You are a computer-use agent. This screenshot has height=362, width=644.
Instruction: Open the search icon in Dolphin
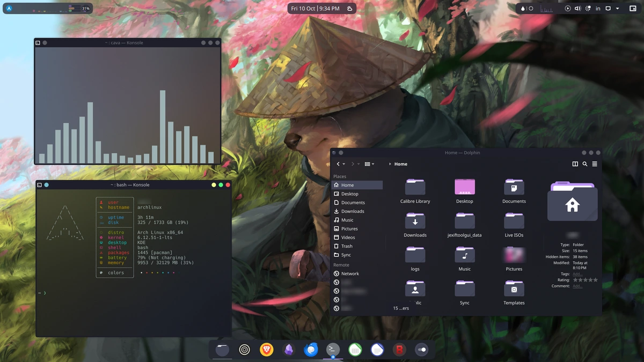(x=584, y=164)
